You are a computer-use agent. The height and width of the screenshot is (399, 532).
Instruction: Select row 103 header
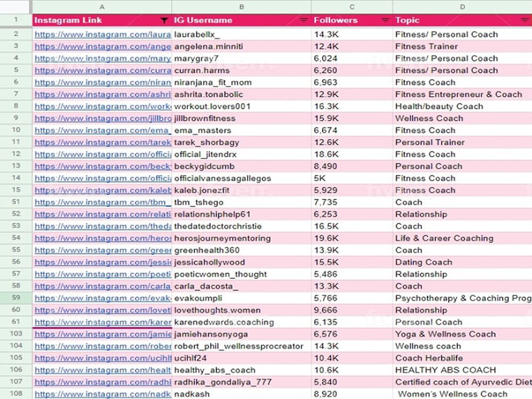(16, 334)
